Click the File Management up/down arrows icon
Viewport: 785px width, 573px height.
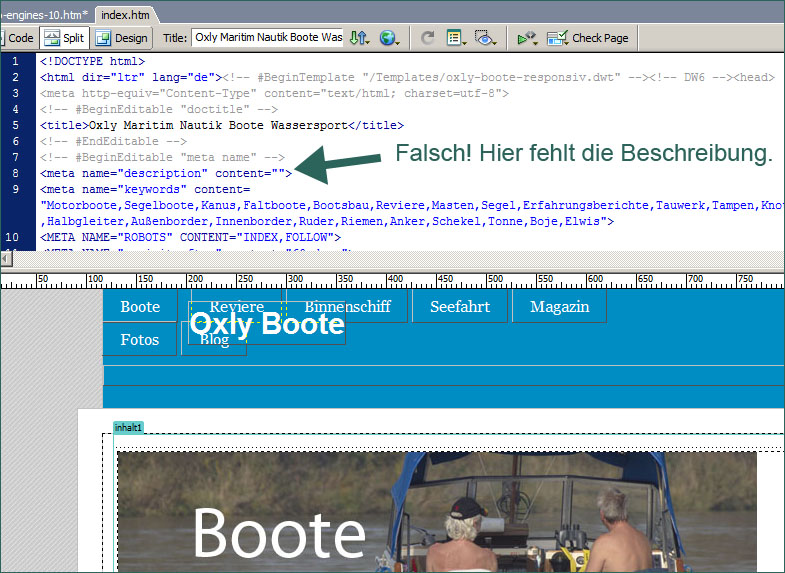tap(359, 38)
